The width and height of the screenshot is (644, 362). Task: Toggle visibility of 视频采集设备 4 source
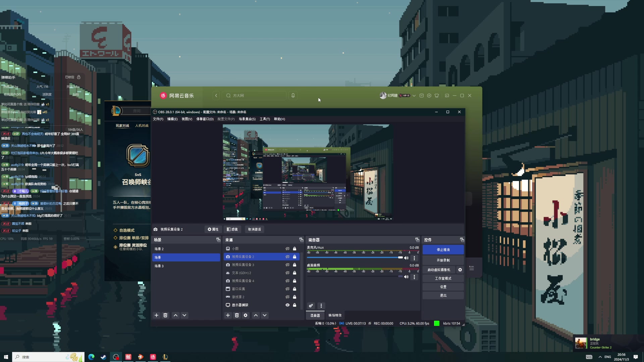(x=287, y=281)
